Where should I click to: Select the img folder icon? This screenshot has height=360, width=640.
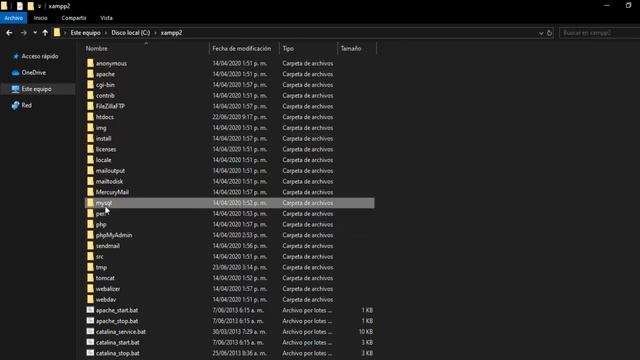point(90,128)
